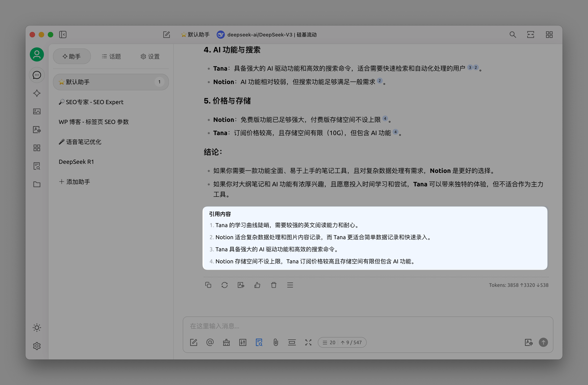
Task: Switch to 助手 tab
Action: click(x=72, y=57)
